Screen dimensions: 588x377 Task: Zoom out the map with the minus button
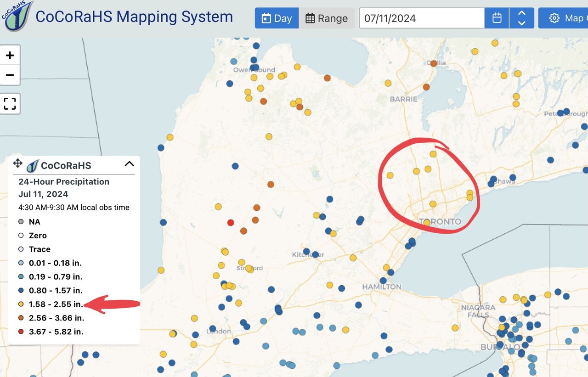(x=10, y=75)
